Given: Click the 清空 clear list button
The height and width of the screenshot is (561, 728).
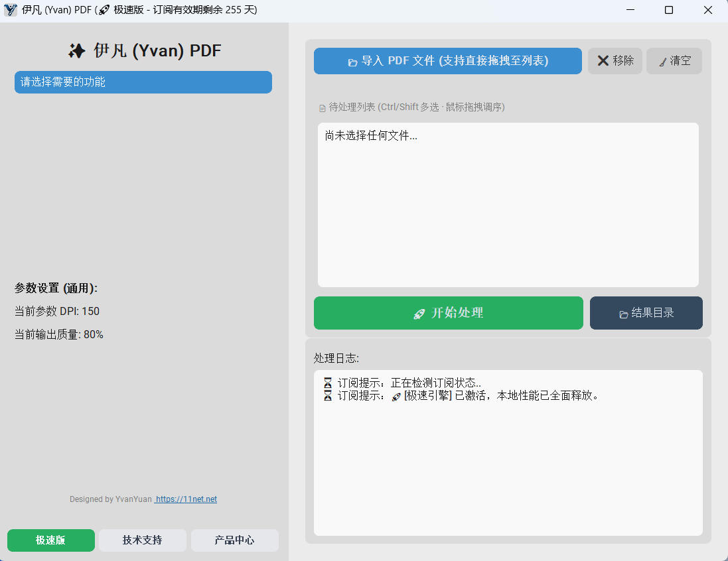Looking at the screenshot, I should (674, 61).
